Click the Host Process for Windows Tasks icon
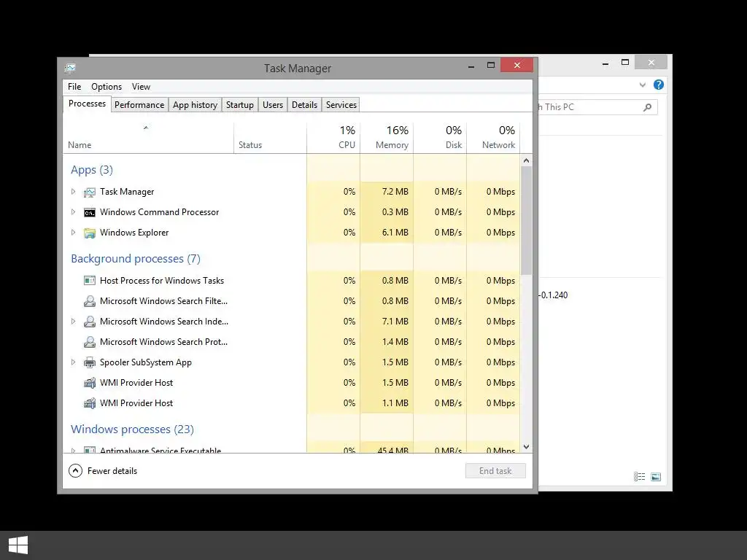Image resolution: width=747 pixels, height=560 pixels. pyautogui.click(x=90, y=281)
